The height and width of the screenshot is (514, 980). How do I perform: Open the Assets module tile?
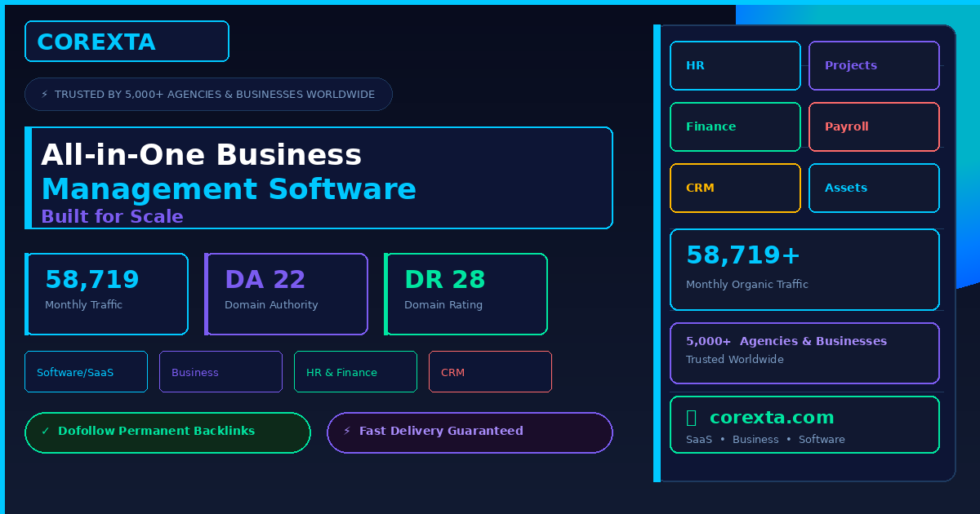tap(874, 188)
